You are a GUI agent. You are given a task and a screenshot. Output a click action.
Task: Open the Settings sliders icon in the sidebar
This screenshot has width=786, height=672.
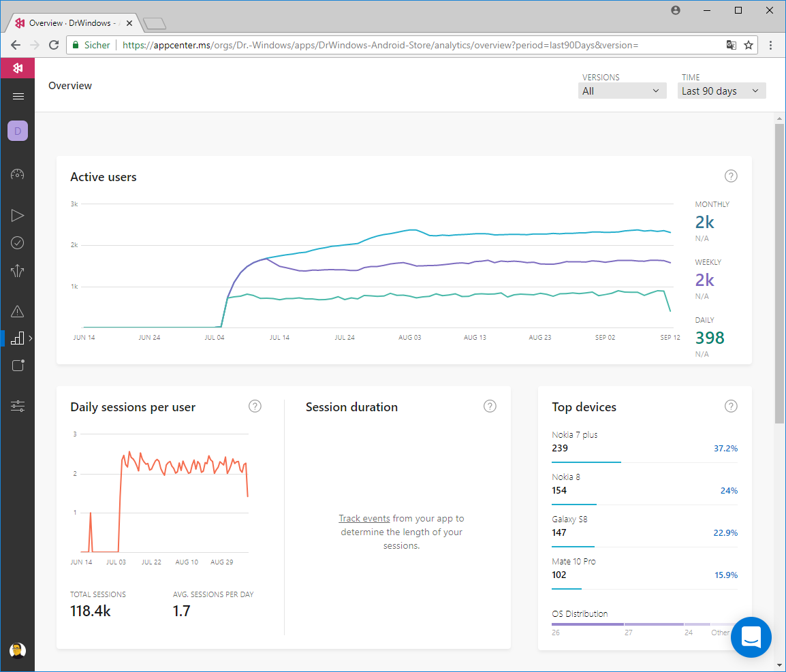(18, 406)
